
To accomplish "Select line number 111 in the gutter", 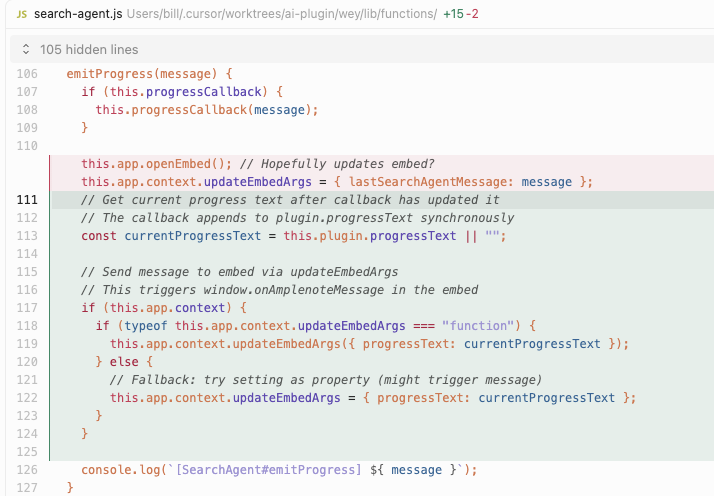I will 27,200.
